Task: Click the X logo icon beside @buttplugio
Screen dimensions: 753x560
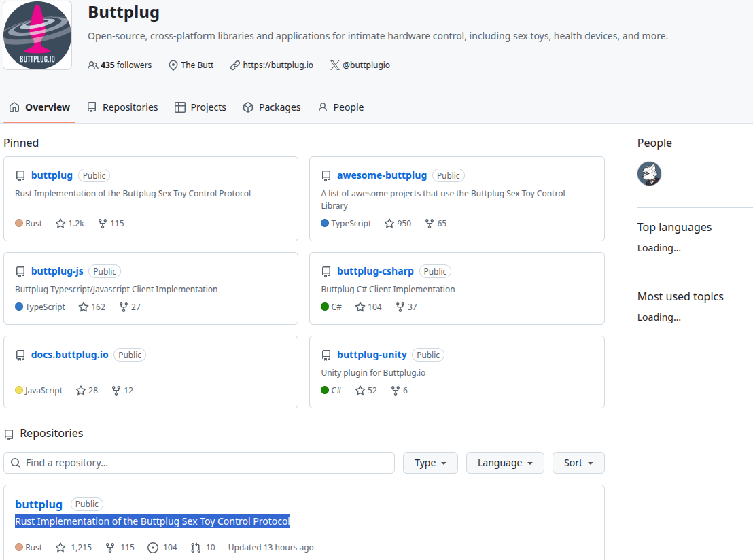Action: point(335,65)
